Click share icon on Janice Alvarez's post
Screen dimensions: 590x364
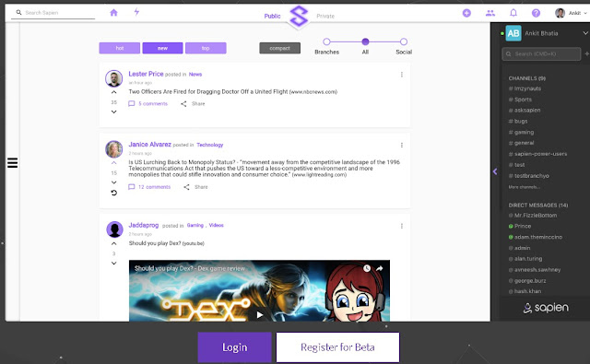(x=186, y=187)
